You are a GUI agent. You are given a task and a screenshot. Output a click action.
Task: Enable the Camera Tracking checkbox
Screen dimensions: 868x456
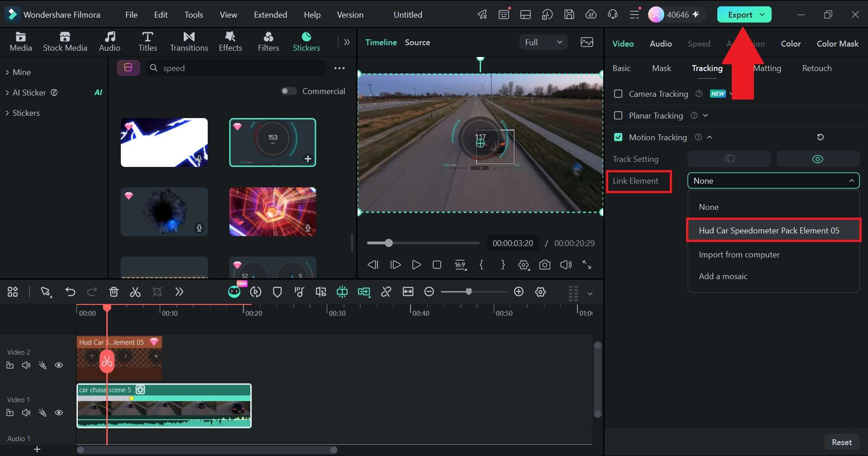click(x=618, y=94)
